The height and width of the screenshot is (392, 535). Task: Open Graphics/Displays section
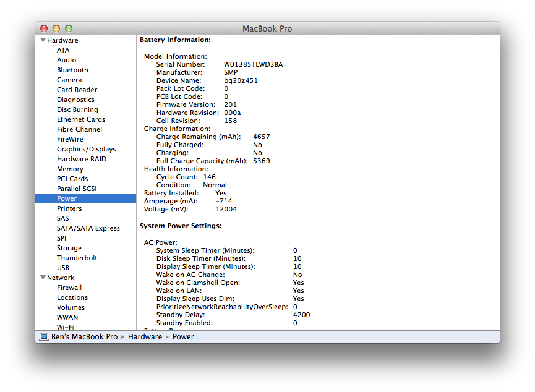(x=87, y=149)
